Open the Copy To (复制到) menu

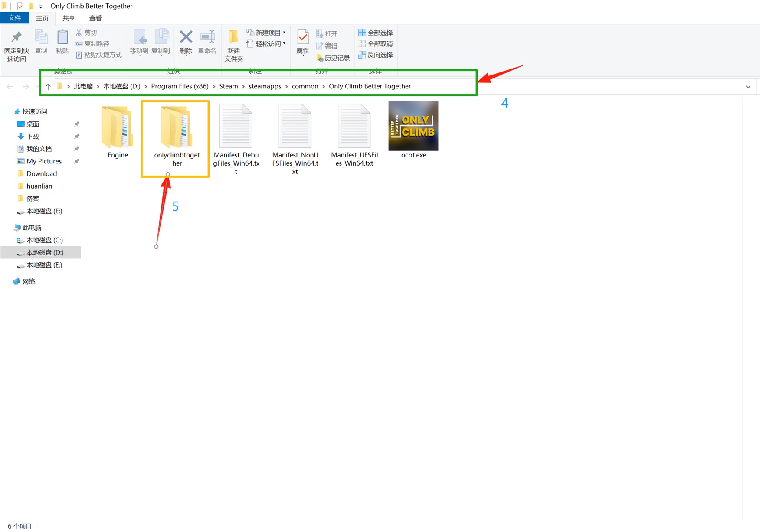coord(161,42)
